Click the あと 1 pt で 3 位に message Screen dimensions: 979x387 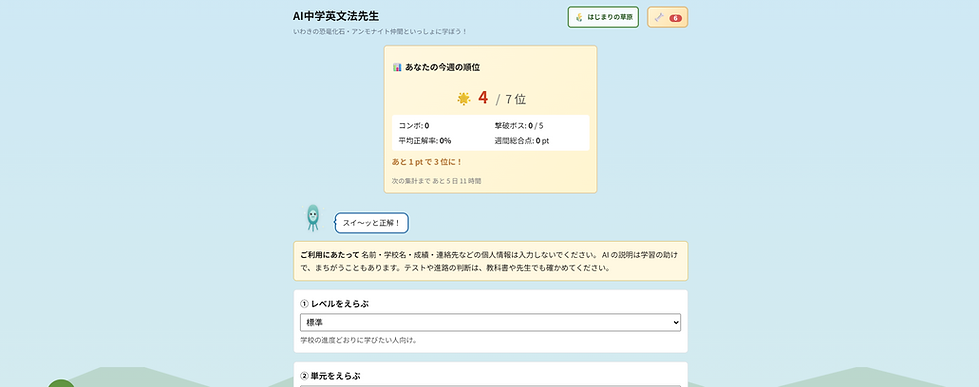(x=427, y=162)
